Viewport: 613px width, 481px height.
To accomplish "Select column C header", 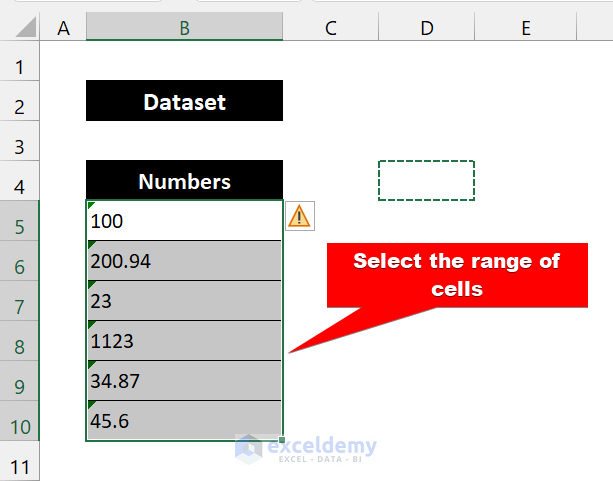I will click(331, 27).
